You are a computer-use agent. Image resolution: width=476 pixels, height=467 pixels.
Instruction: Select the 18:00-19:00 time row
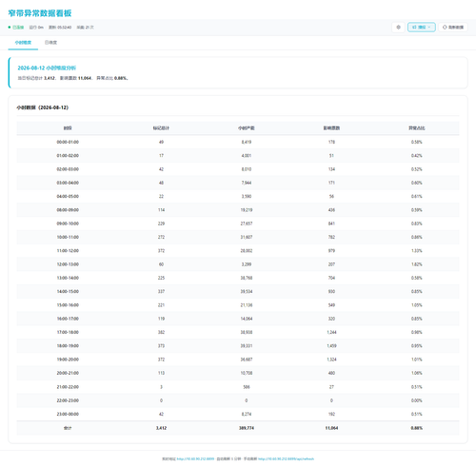click(x=238, y=346)
